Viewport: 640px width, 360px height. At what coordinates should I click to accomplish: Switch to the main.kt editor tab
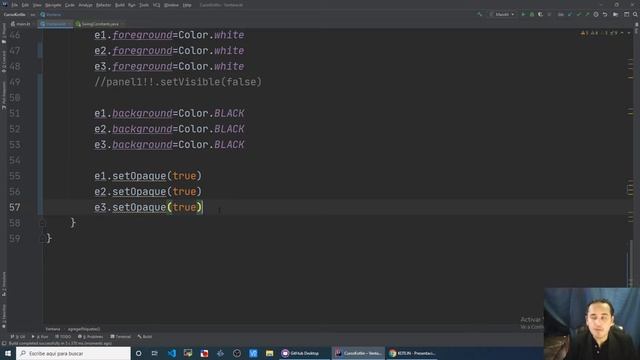(21, 24)
